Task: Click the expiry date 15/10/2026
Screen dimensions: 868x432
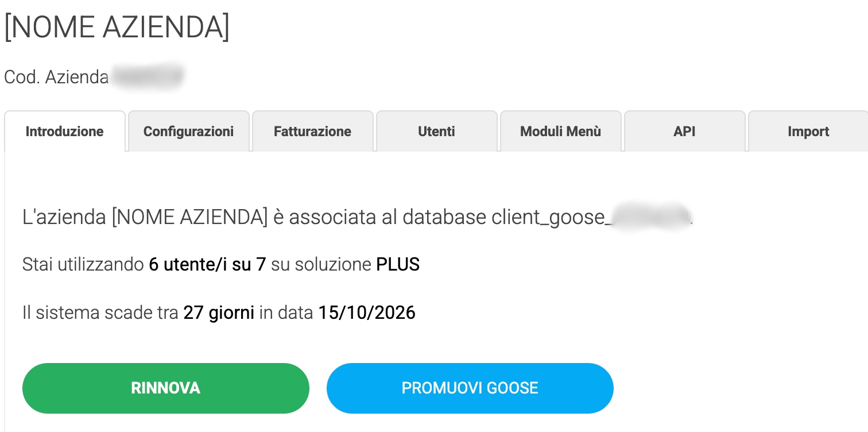Action: (367, 313)
